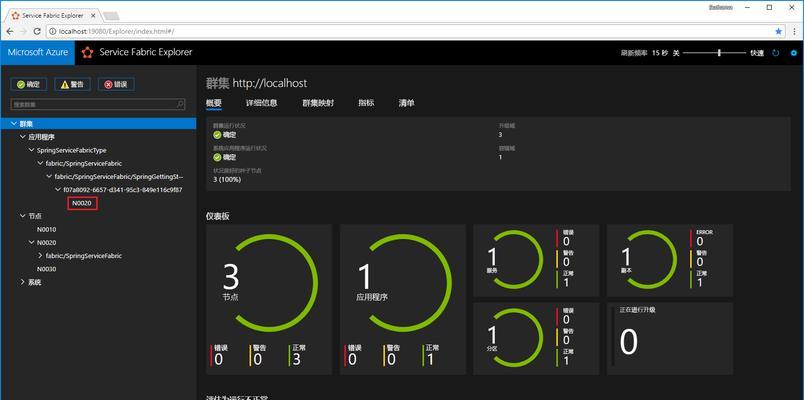Click the Service Fabric Explorer title
This screenshot has width=804, height=400.
tap(146, 52)
